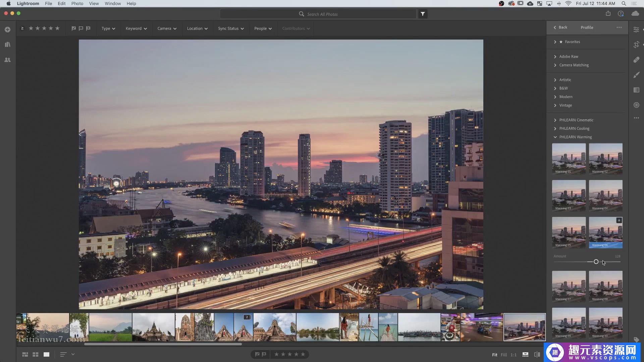The width and height of the screenshot is (644, 362).
Task: Switch to single photo detail view
Action: point(46,354)
